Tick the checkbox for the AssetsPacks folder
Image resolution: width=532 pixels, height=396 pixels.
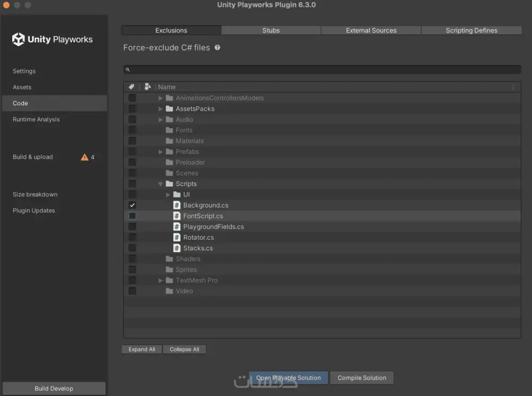coord(132,109)
